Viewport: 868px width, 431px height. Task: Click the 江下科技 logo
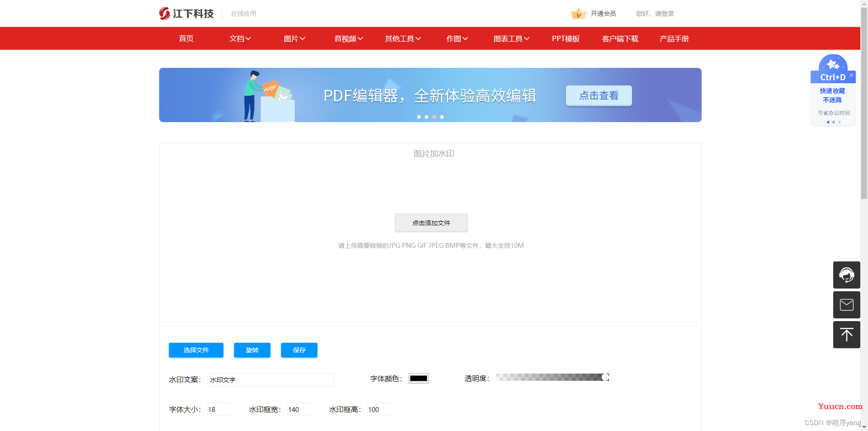(x=186, y=14)
